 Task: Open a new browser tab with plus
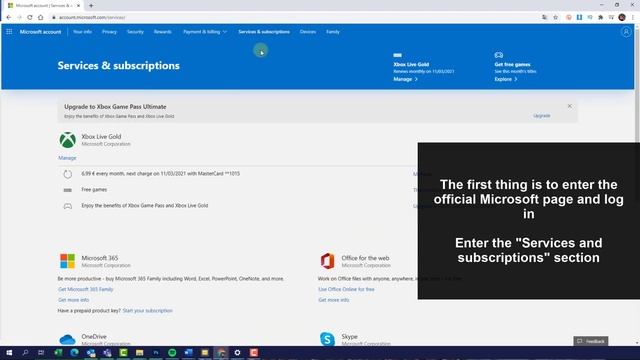[91, 6]
